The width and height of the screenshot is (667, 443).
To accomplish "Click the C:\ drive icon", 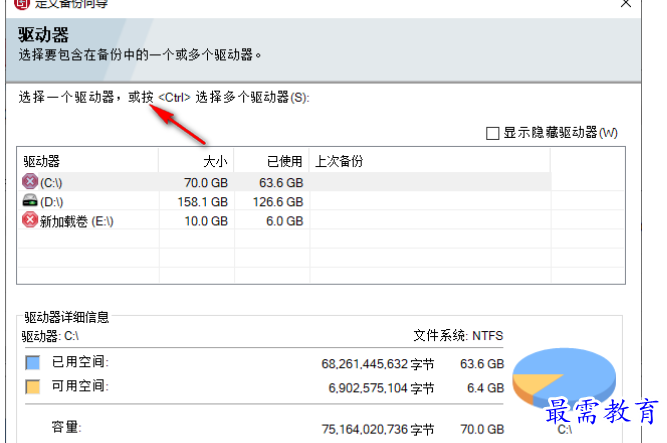I will tap(30, 182).
